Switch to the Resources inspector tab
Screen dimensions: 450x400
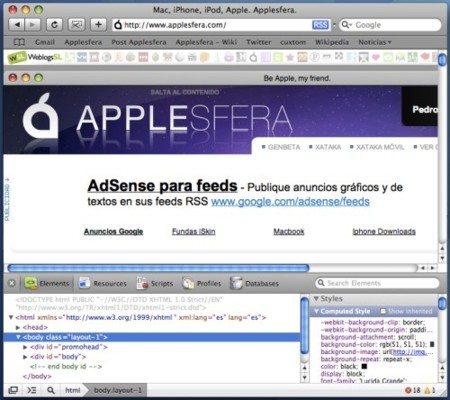103,283
